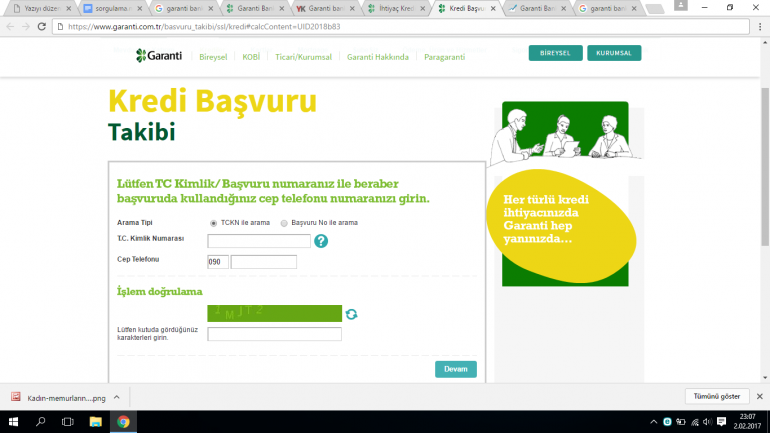Click the Garanti logo in the header

pyautogui.click(x=159, y=56)
